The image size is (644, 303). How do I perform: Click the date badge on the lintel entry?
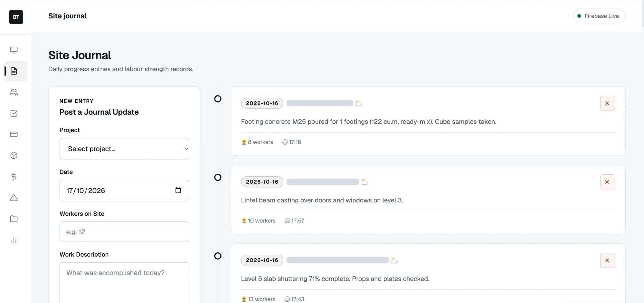(x=262, y=182)
